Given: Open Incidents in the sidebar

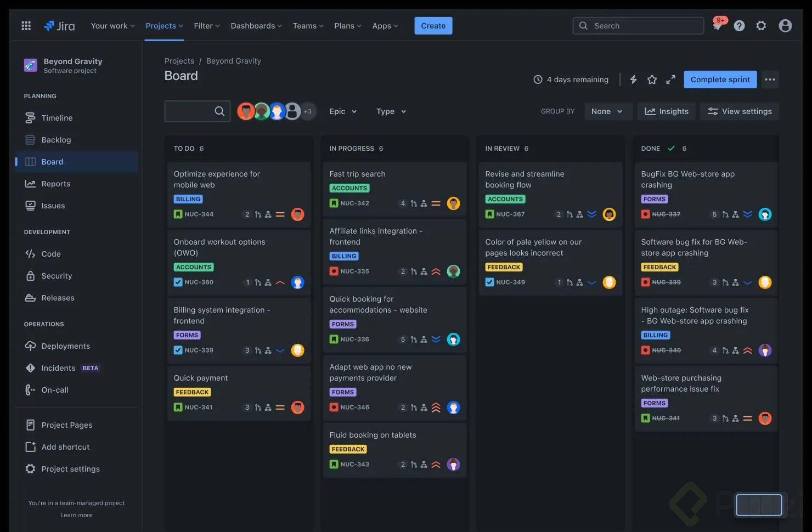Looking at the screenshot, I should point(77,368).
